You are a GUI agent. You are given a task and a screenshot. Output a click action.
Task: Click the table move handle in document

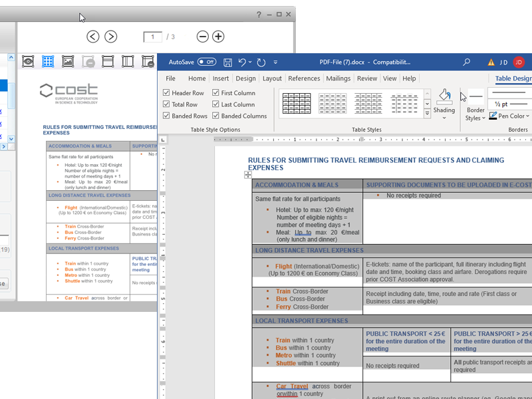tap(248, 175)
